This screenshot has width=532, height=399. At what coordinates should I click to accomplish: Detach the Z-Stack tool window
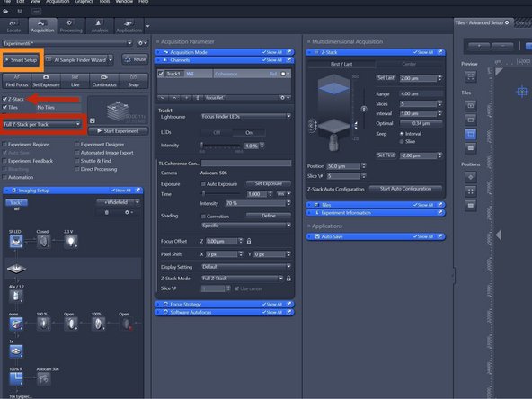440,52
